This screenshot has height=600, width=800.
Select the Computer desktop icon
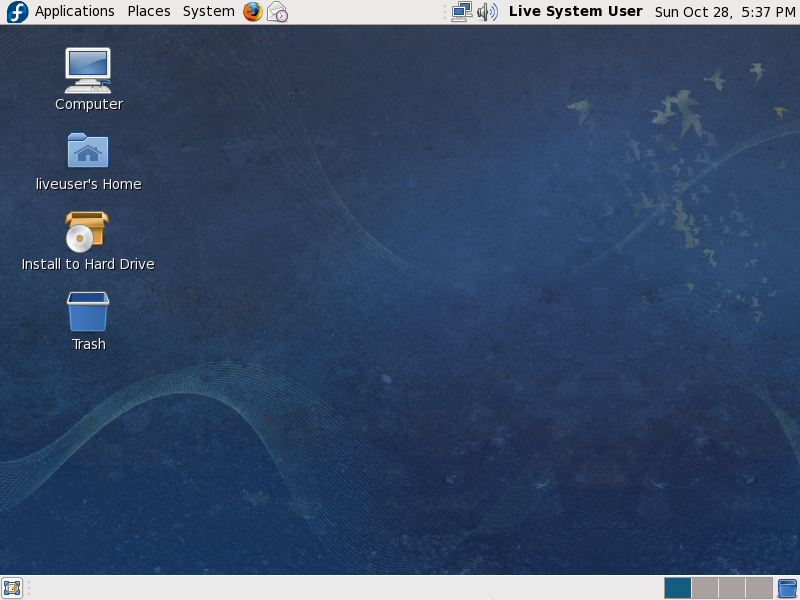(88, 70)
